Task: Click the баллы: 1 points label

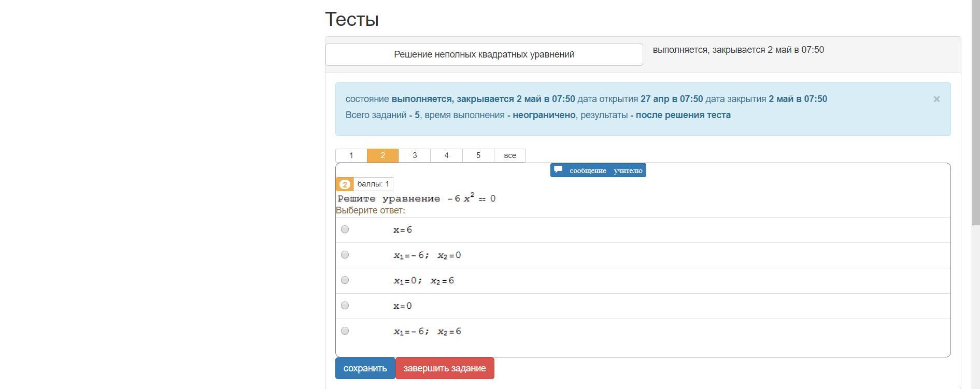Action: click(373, 184)
